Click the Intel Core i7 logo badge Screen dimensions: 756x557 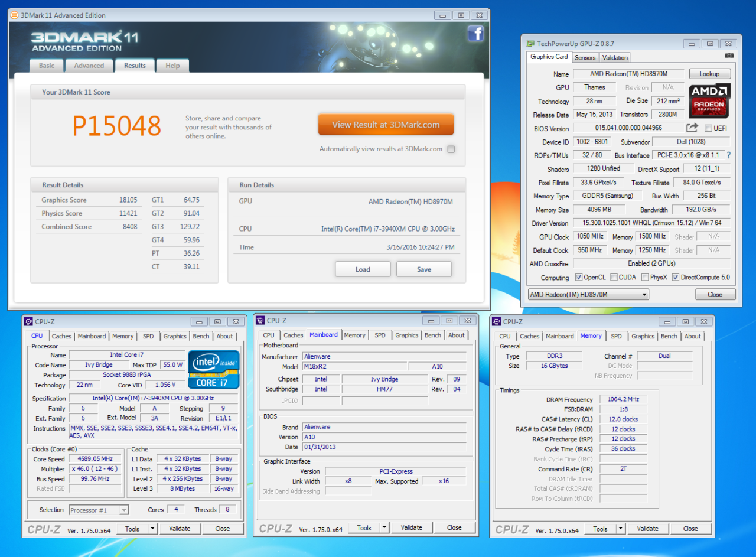coord(213,369)
